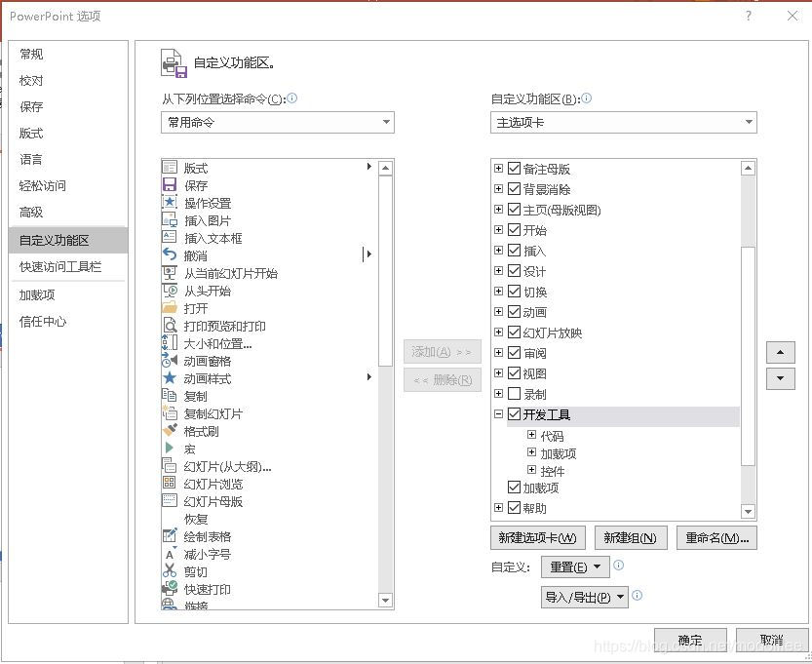The height and width of the screenshot is (664, 812).
Task: Click the 新建组 button
Action: point(631,538)
